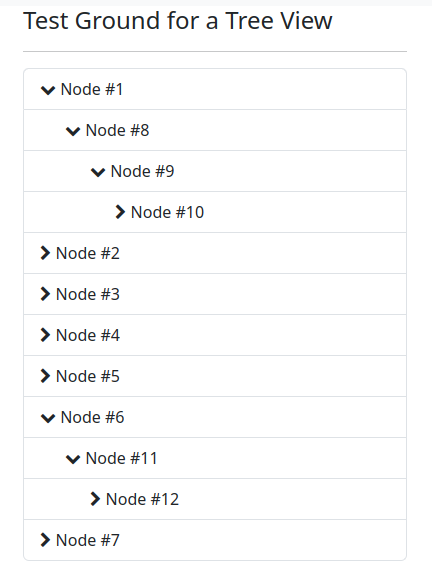Collapse Node #9 with its down chevron
432x578 pixels.
pyautogui.click(x=98, y=172)
